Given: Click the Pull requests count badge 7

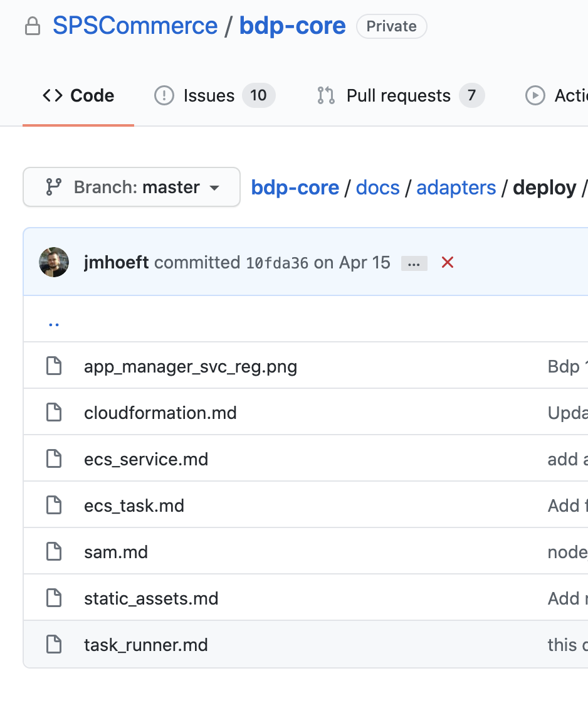Looking at the screenshot, I should click(472, 96).
